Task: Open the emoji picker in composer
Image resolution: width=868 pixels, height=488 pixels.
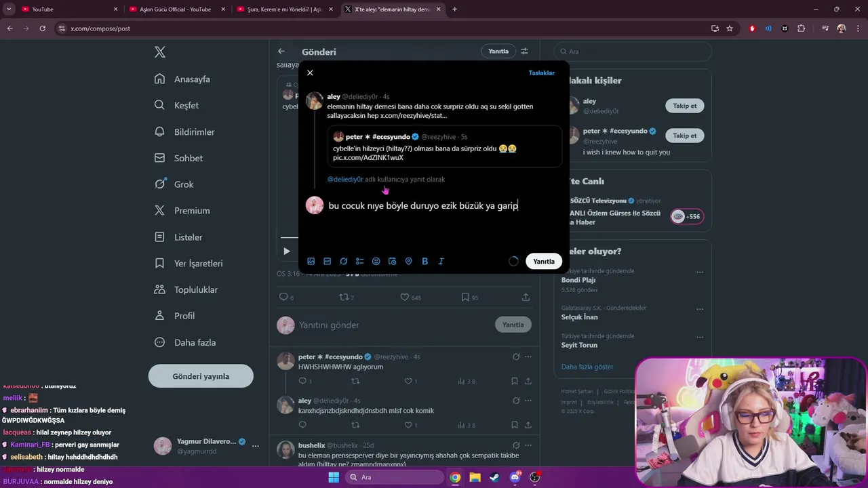Action: 376,261
